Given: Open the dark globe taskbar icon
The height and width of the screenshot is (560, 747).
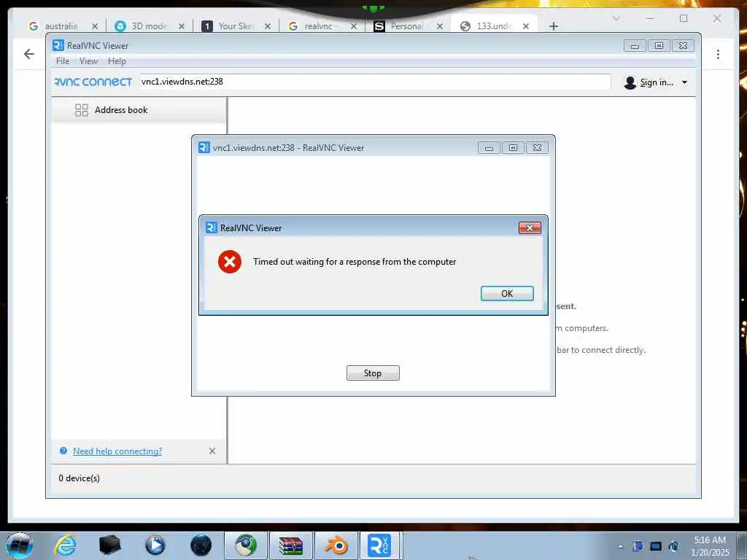Looking at the screenshot, I should tap(201, 545).
